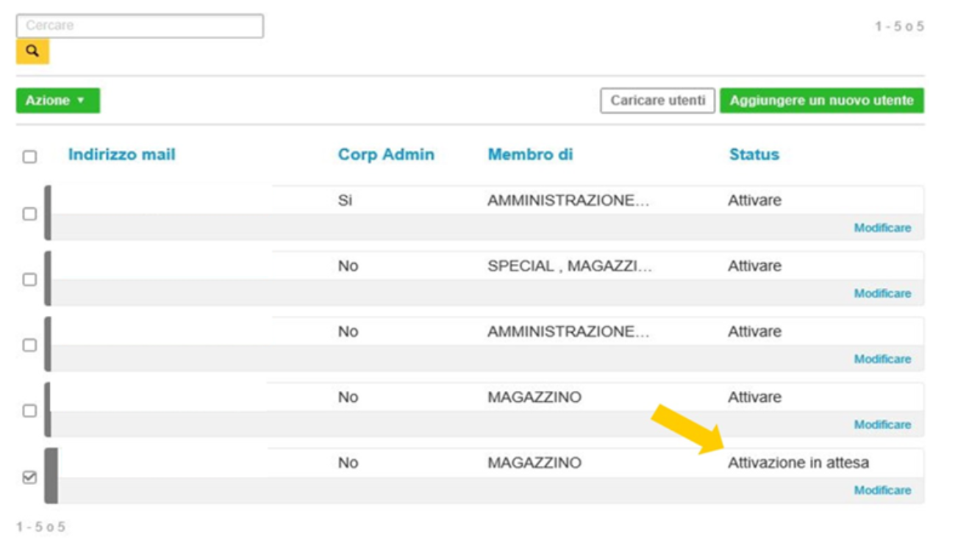Sort by Status column header
This screenshot has width=980, height=543.
754,154
